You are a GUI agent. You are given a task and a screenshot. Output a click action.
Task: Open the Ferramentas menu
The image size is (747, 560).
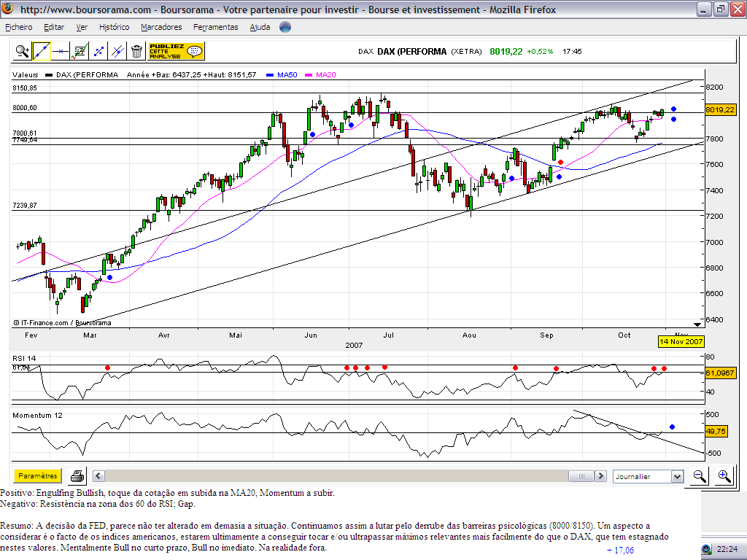coord(216,27)
